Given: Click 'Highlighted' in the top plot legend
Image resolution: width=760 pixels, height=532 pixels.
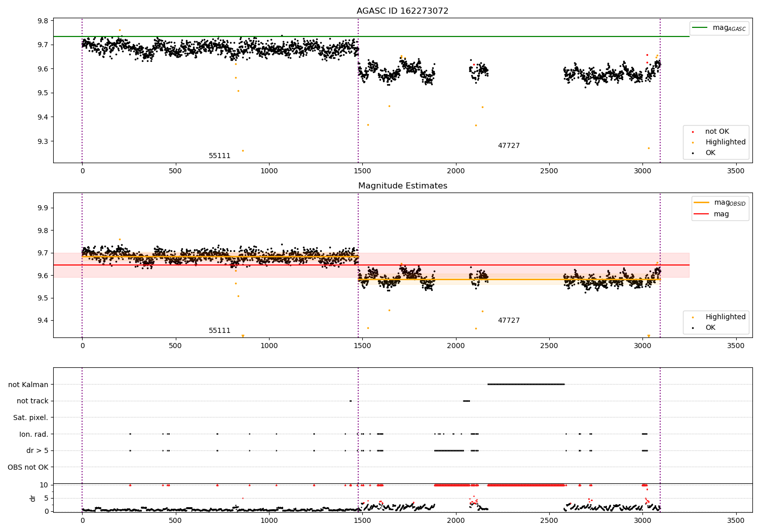Looking at the screenshot, I should click(x=725, y=142).
